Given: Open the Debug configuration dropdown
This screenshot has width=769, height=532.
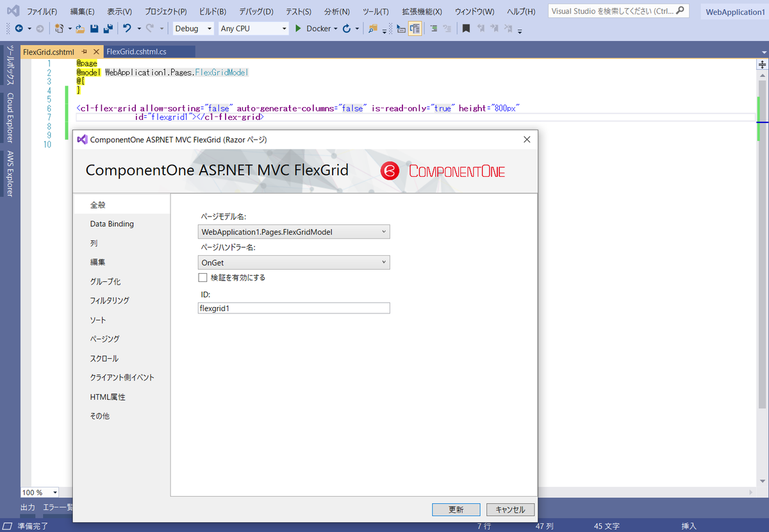Looking at the screenshot, I should click(194, 29).
